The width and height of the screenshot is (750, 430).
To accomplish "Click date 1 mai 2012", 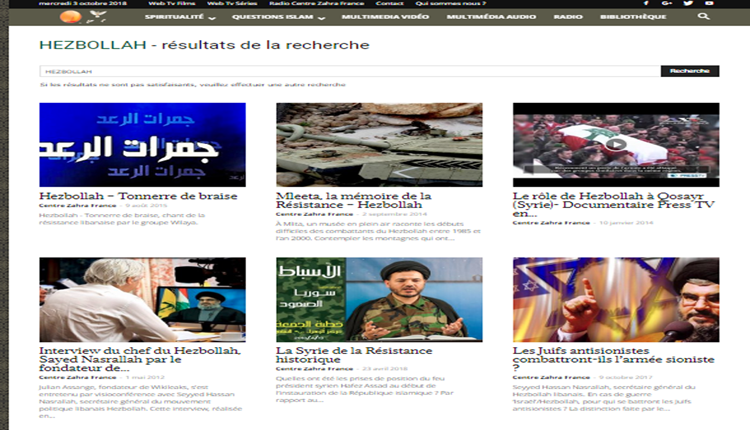I will tap(145, 377).
